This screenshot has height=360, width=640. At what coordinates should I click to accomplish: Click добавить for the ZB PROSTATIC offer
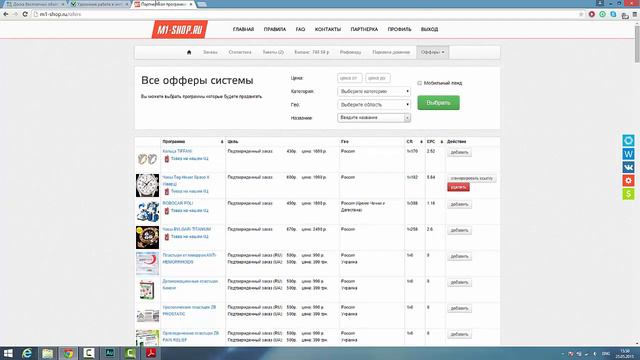(459, 308)
